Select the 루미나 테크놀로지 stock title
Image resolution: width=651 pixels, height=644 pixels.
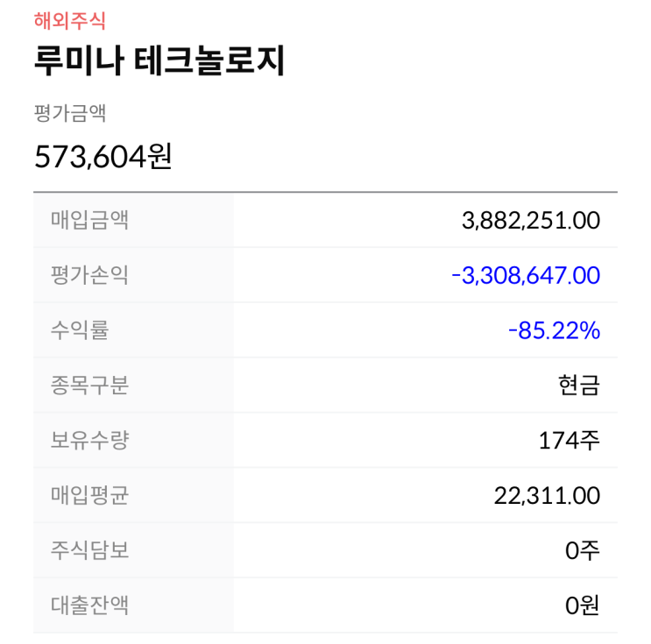click(159, 61)
